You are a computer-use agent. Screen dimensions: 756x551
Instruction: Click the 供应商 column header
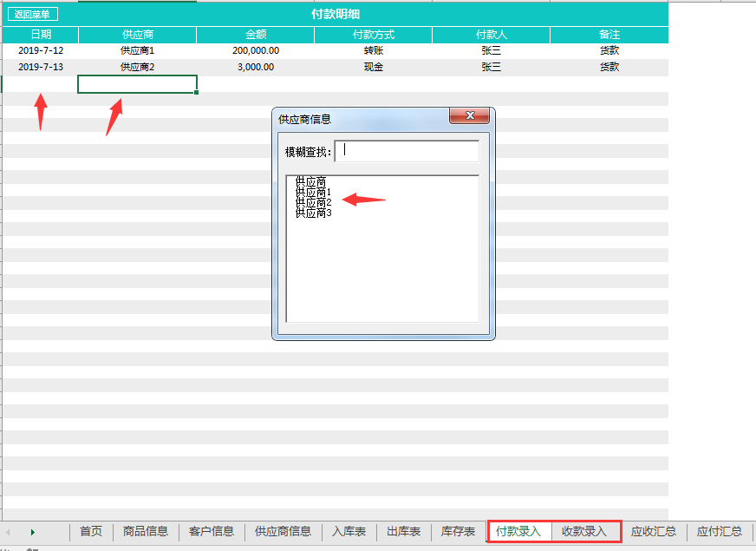[x=137, y=34]
